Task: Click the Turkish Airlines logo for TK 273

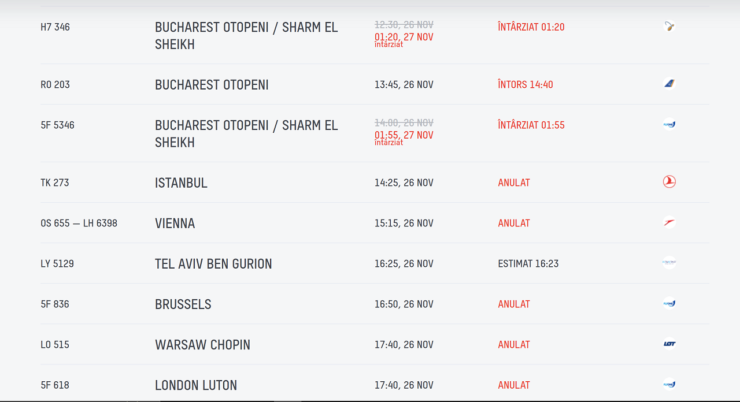Action: click(669, 182)
